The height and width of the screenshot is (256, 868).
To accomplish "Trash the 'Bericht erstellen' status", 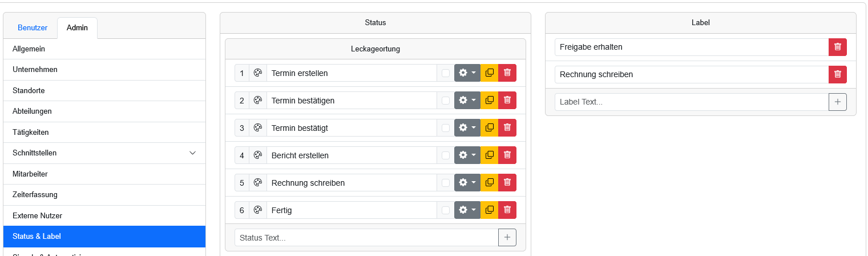I will 507,155.
